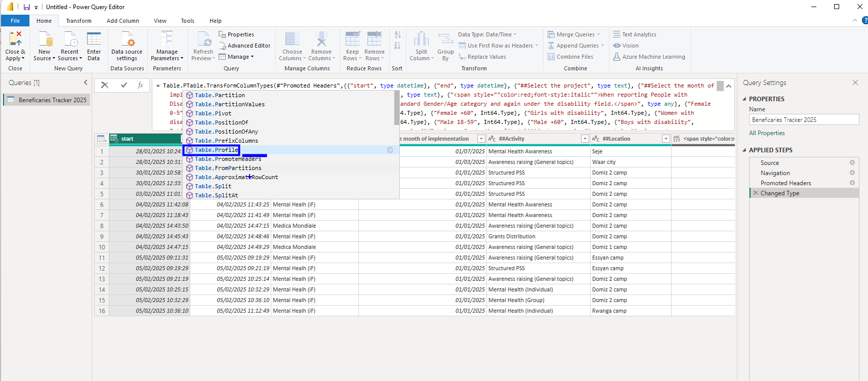The width and height of the screenshot is (868, 381).
Task: Expand the Merge Queries dropdown
Action: click(599, 34)
